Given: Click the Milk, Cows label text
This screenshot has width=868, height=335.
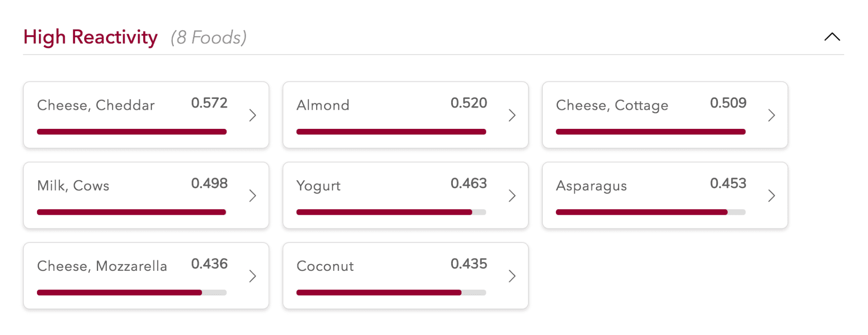Looking at the screenshot, I should 73,186.
